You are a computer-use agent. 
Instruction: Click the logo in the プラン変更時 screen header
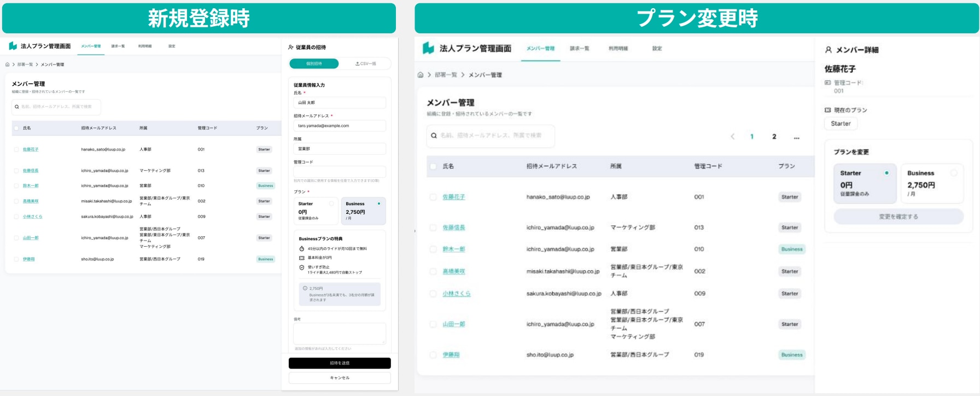coord(428,48)
